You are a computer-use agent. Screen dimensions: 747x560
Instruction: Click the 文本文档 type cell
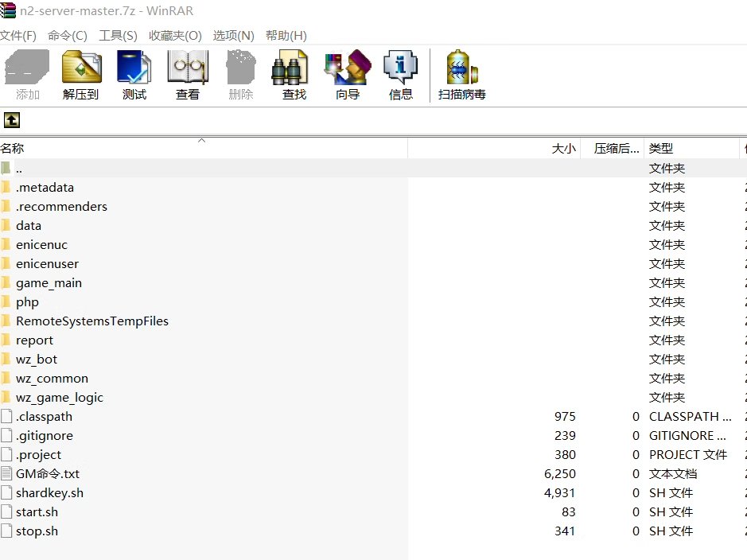click(673, 474)
